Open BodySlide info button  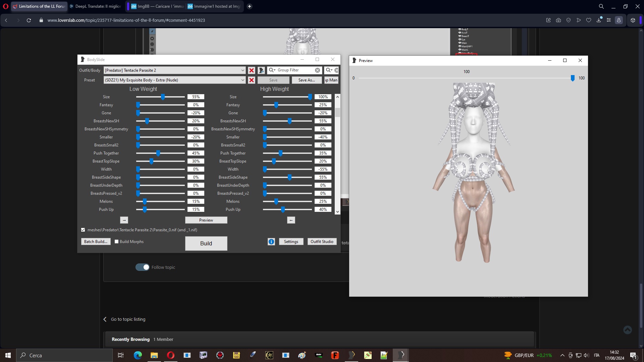pos(271,242)
